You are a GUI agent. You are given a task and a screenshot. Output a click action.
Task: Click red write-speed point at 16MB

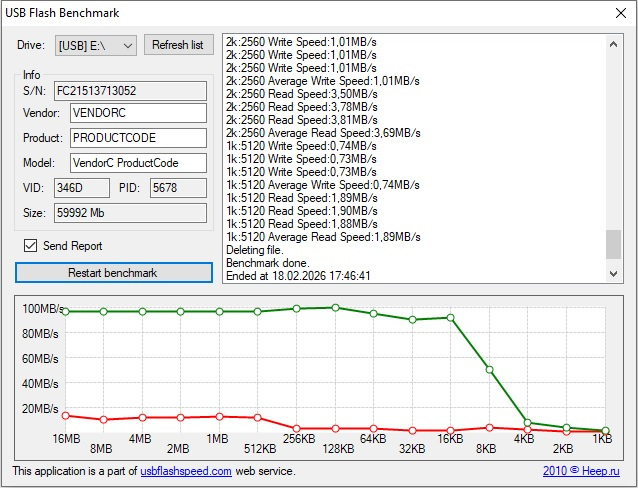(x=66, y=416)
